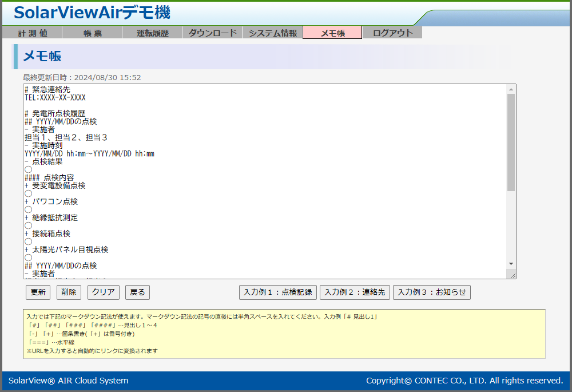Switch to the 帳票 tab
572x392 pixels.
pyautogui.click(x=92, y=33)
